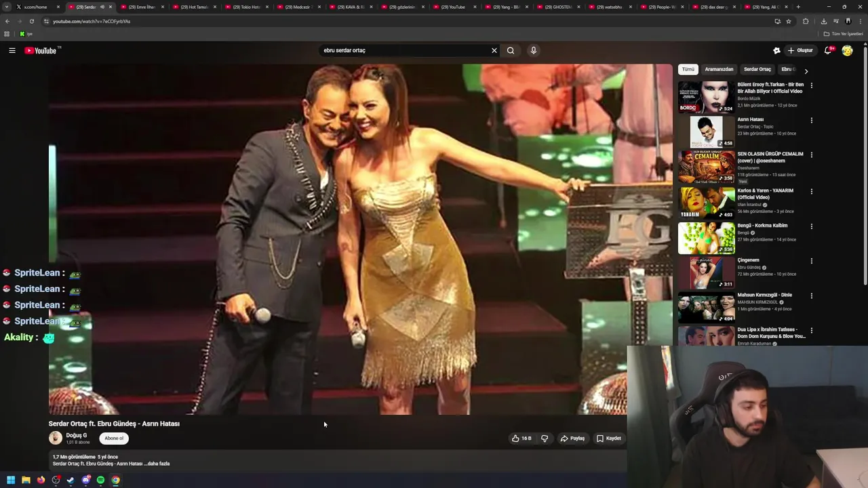This screenshot has height=488, width=868.
Task: Select the Aramanızdan filter chip
Action: (719, 69)
